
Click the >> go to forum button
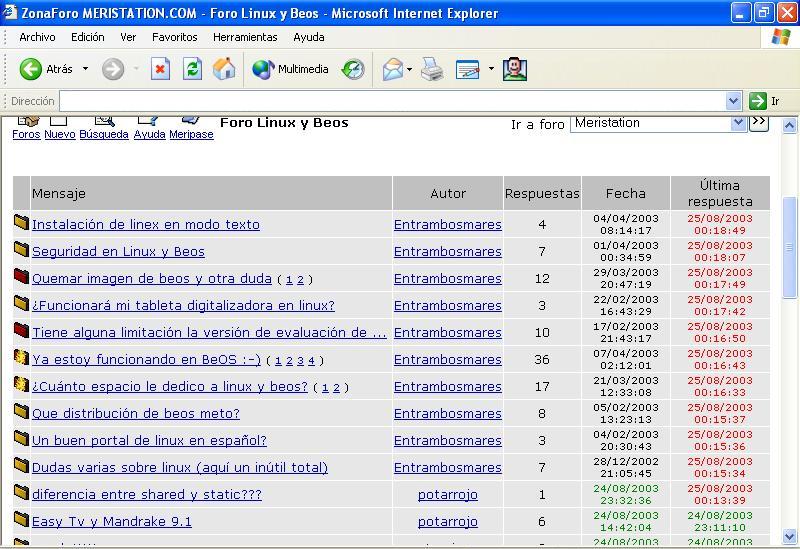tap(759, 122)
